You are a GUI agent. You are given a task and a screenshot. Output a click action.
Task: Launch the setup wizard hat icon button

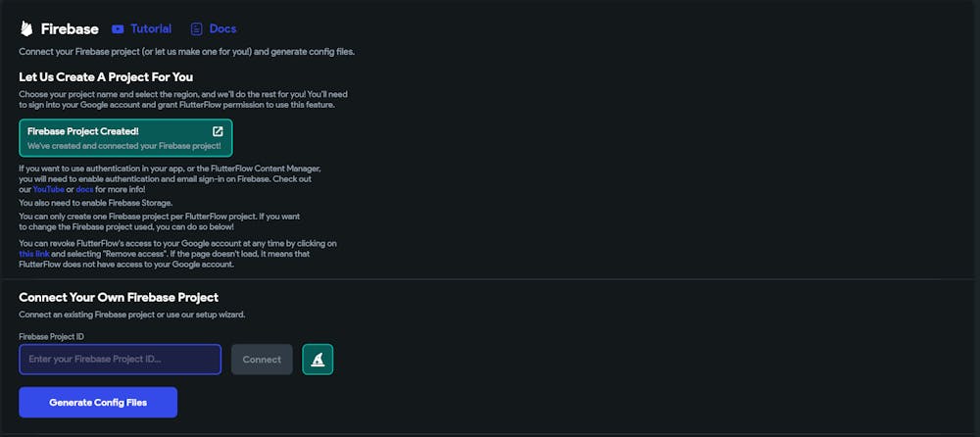click(x=318, y=360)
